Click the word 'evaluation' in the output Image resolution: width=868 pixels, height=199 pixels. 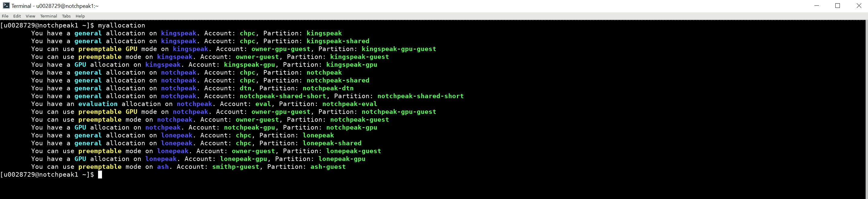[98, 104]
